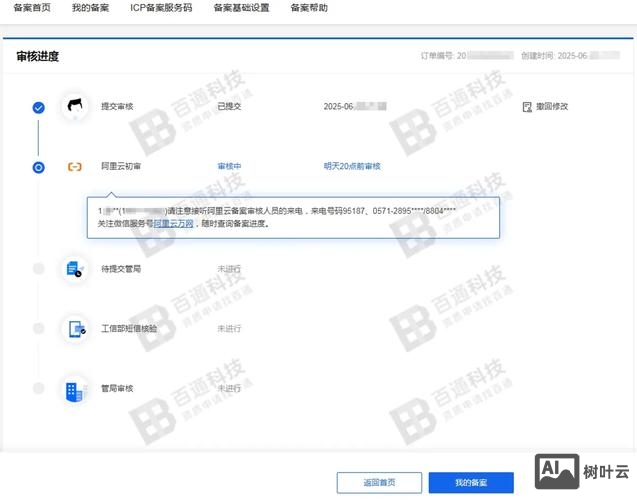Click 未进行 status beside 工信部短信核验
The width and height of the screenshot is (637, 500).
coord(229,329)
